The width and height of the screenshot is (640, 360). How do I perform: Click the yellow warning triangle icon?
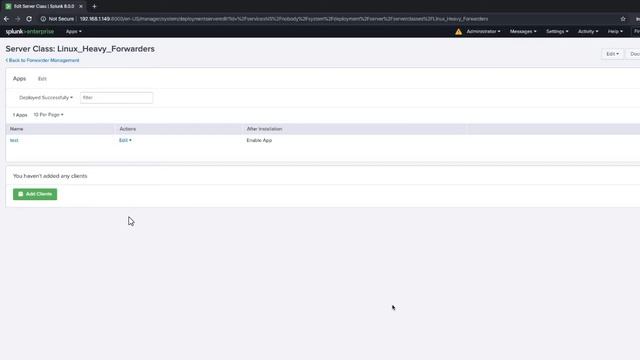pyautogui.click(x=458, y=31)
